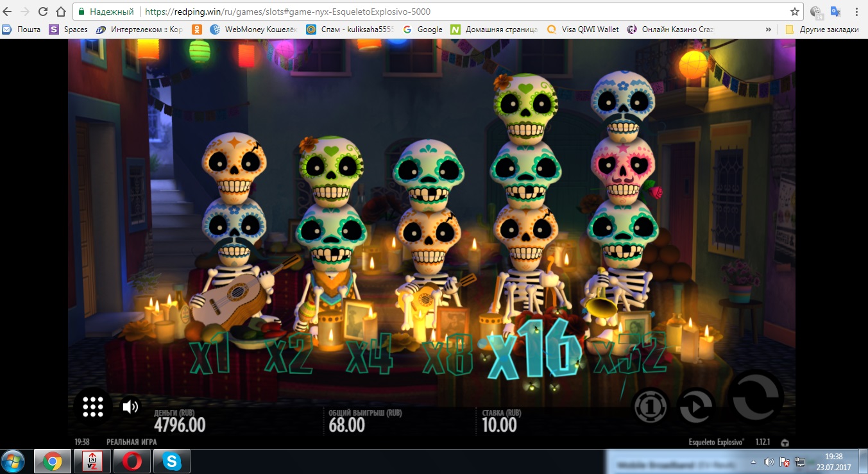Click the balance value 4796.00
The image size is (868, 474).
tap(180, 425)
